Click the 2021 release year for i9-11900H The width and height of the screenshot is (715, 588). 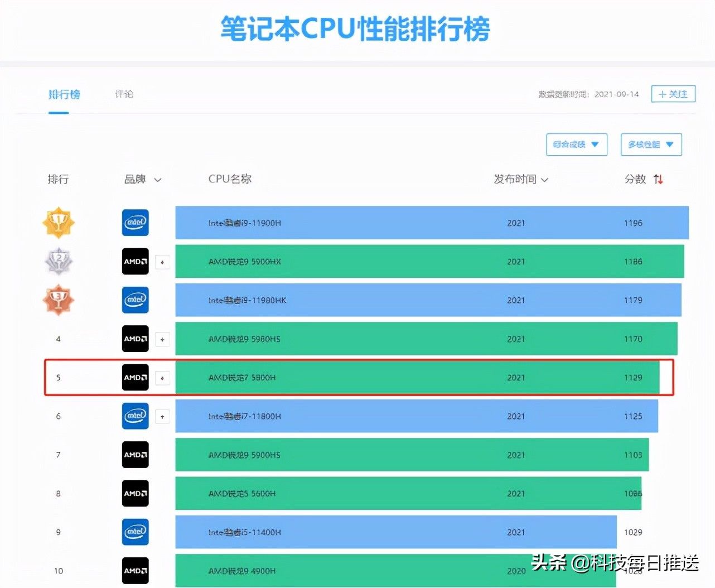[516, 223]
